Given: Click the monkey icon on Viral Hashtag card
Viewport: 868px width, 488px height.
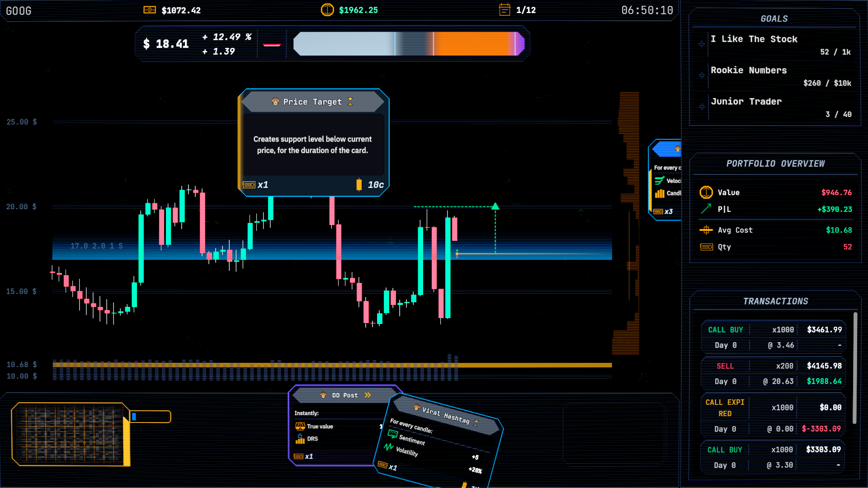Looking at the screenshot, I should [417, 408].
